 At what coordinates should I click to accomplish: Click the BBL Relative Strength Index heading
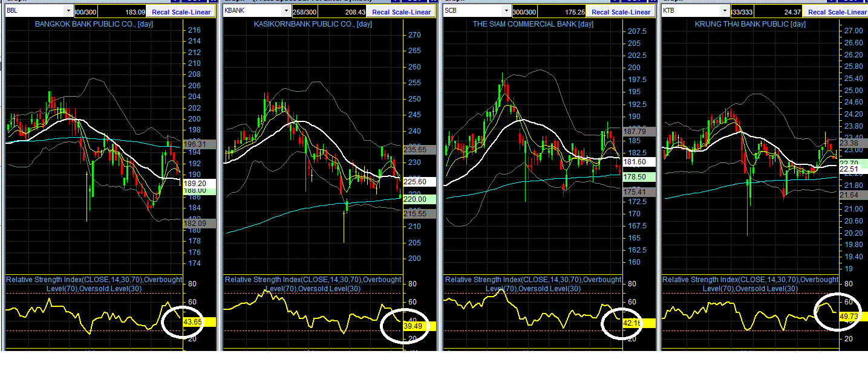(x=94, y=284)
